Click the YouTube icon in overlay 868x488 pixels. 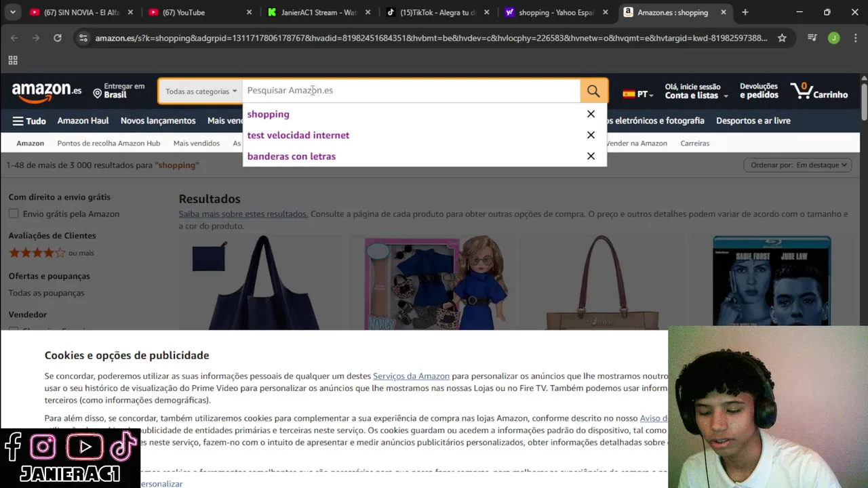pyautogui.click(x=85, y=447)
